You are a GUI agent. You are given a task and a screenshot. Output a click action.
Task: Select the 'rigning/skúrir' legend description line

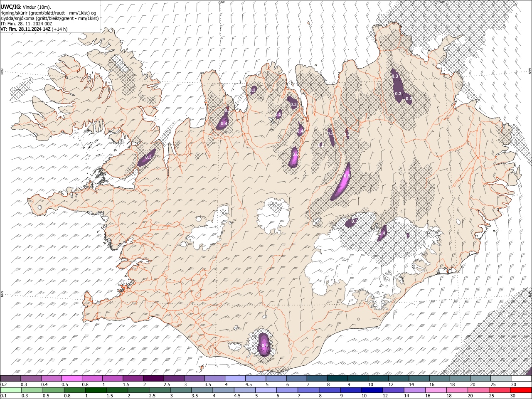49,12
